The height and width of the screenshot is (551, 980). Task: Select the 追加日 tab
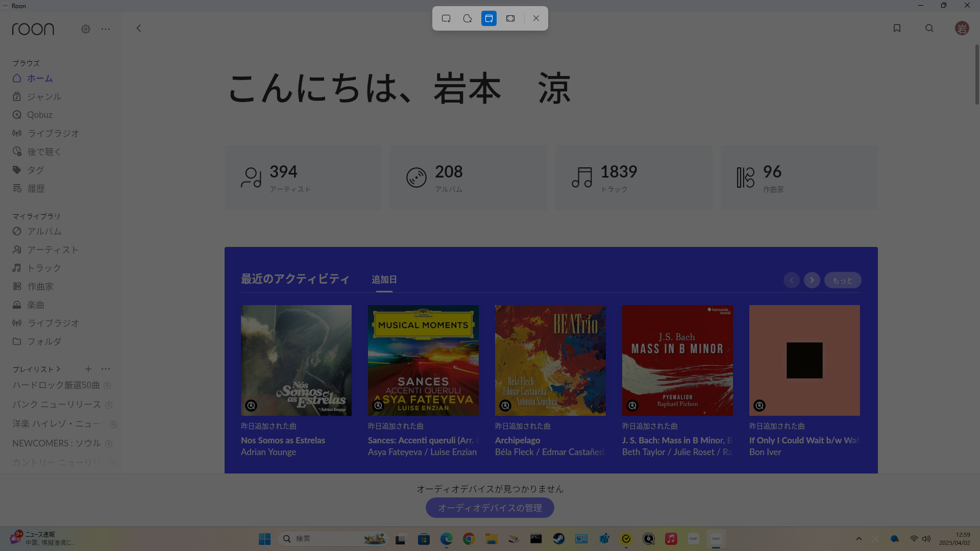(x=384, y=280)
